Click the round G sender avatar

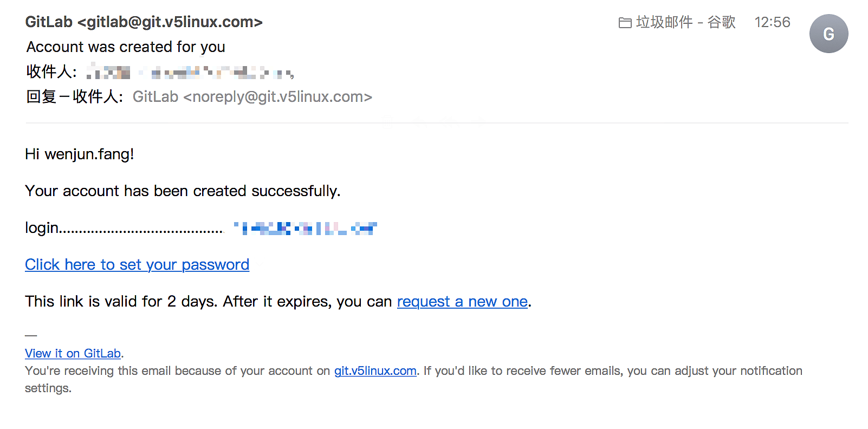(x=828, y=34)
